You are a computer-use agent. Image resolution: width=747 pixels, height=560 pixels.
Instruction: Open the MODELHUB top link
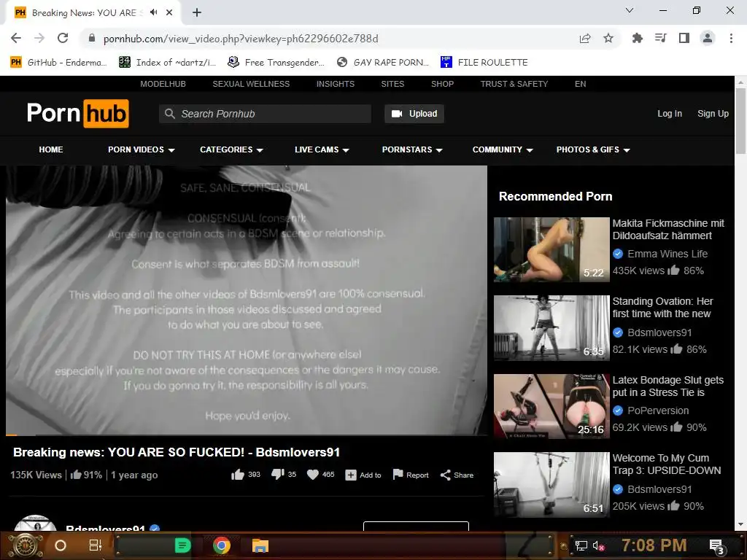(x=163, y=84)
